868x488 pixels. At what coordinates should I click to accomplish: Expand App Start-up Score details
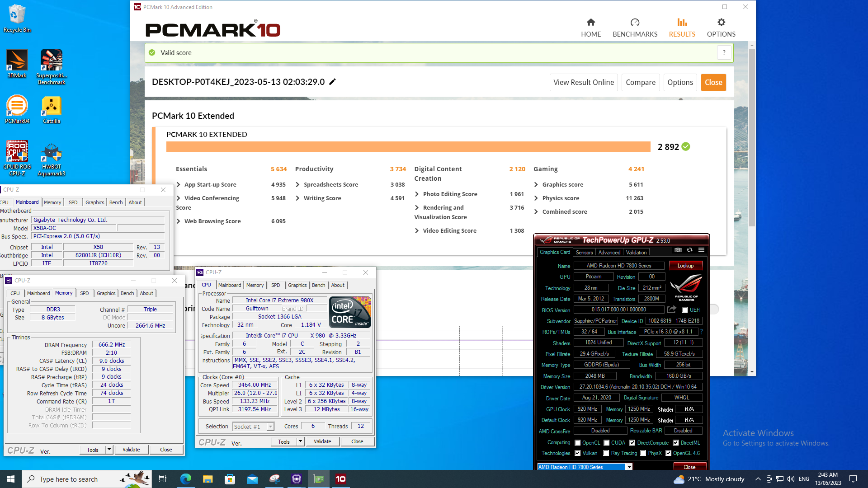[x=179, y=185]
